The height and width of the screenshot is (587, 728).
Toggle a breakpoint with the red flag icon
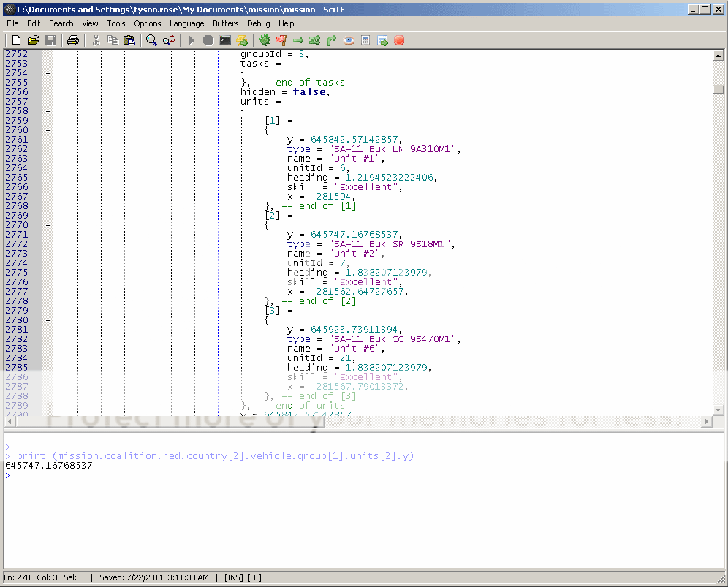pos(281,40)
